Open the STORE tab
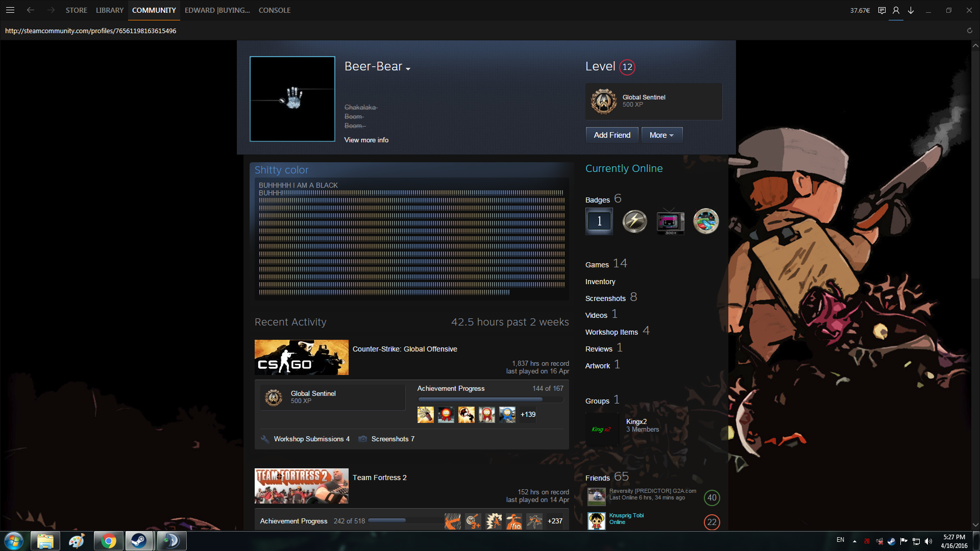Viewport: 980px width, 551px height. (x=76, y=10)
